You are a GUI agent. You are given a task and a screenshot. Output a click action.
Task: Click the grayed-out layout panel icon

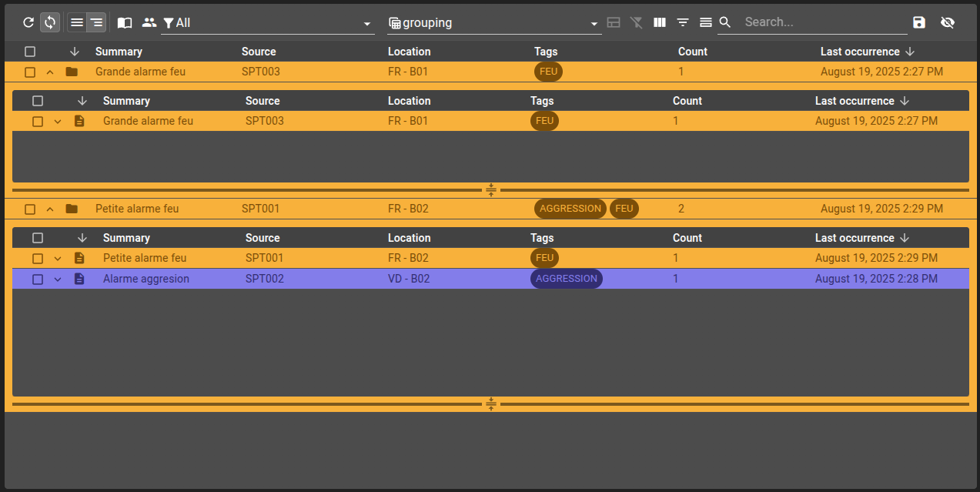[614, 22]
